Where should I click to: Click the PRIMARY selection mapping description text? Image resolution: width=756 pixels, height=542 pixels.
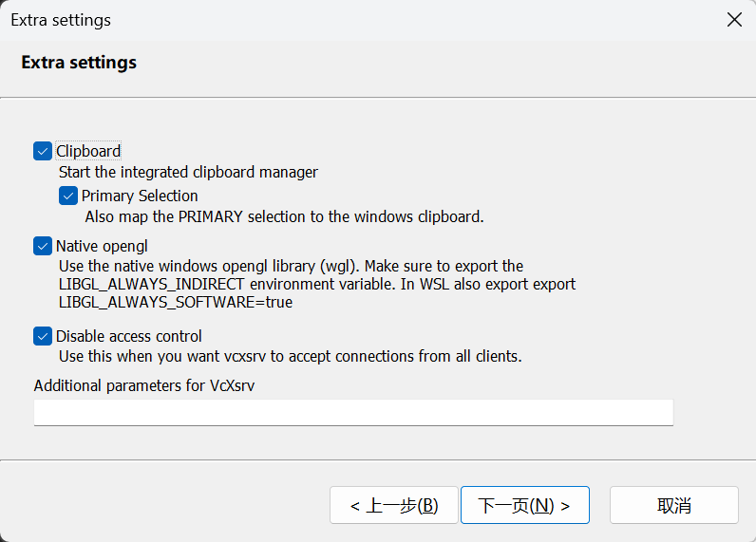285,216
